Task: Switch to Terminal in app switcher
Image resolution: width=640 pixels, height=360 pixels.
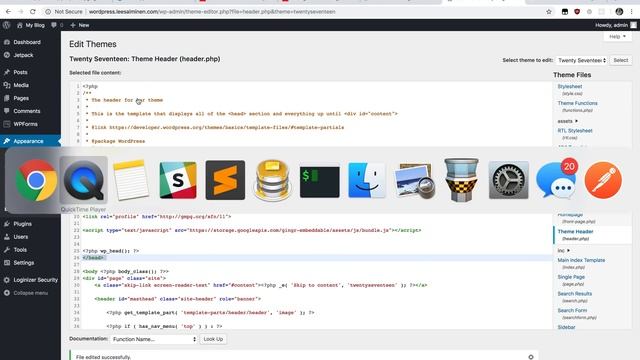Action: 320,180
